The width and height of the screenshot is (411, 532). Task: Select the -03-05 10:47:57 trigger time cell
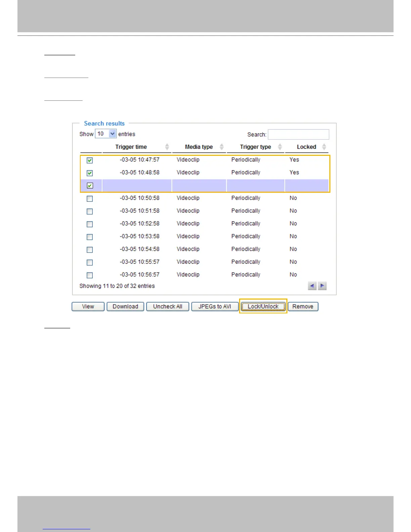[140, 160]
